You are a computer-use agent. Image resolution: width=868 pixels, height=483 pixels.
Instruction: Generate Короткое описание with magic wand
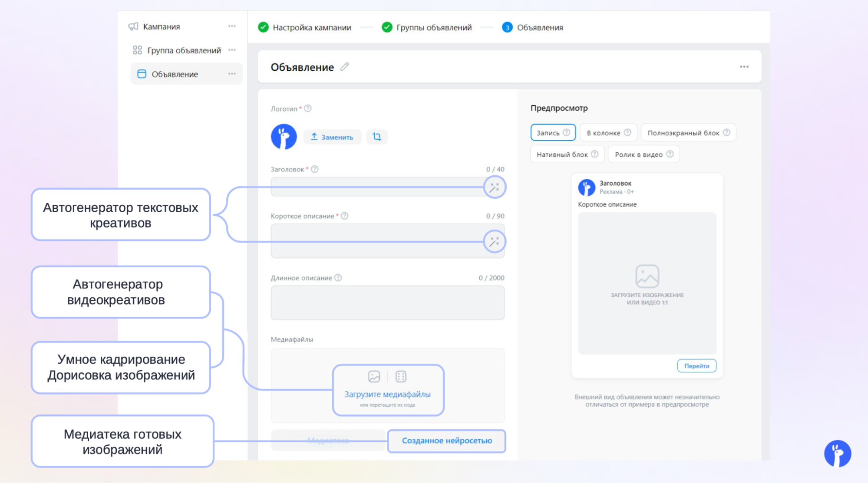495,242
